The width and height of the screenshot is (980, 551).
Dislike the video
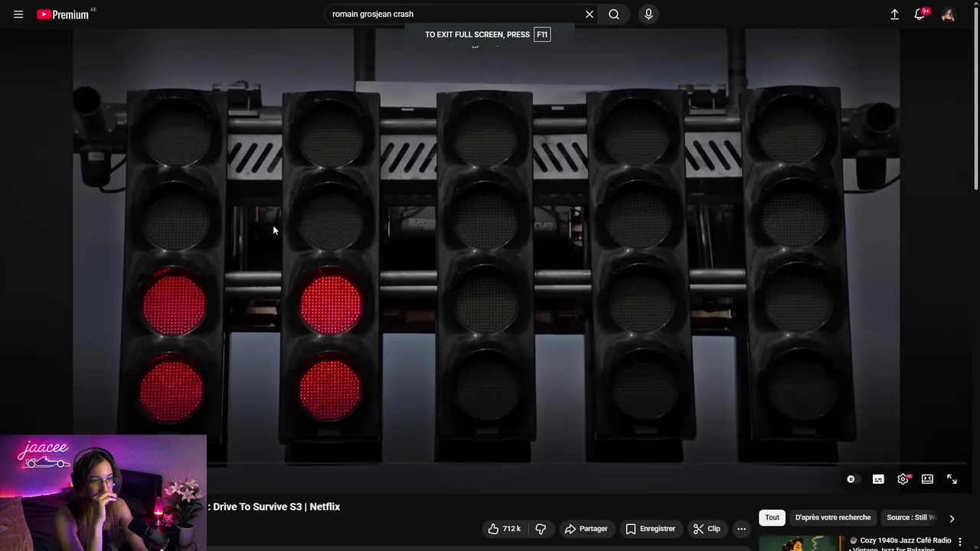click(x=541, y=529)
